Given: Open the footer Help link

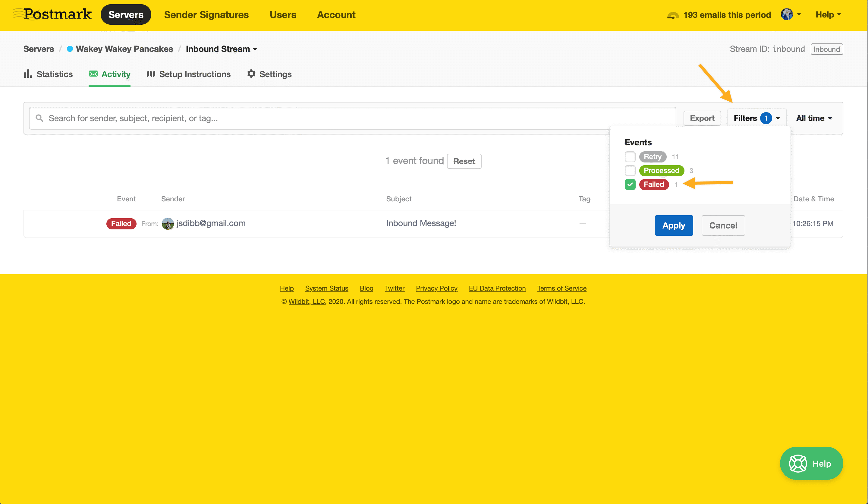Looking at the screenshot, I should coord(287,288).
